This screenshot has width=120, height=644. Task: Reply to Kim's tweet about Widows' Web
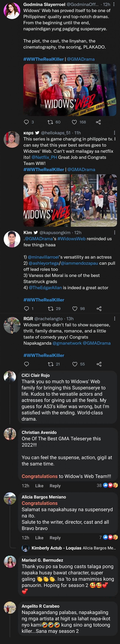point(26,308)
